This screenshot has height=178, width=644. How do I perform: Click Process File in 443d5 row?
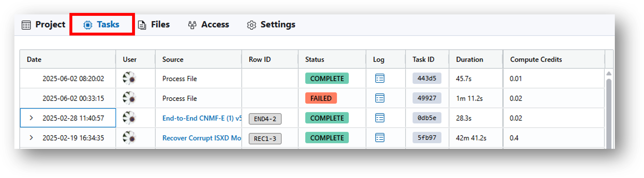tap(180, 78)
